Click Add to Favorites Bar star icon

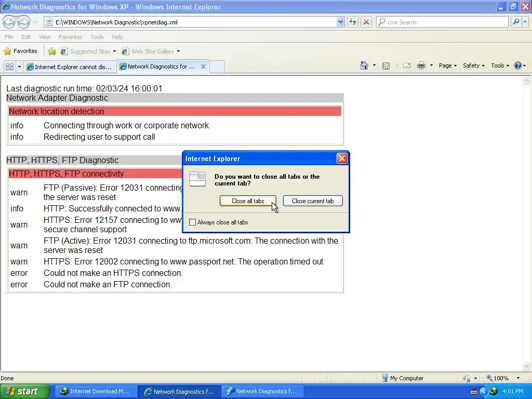[x=52, y=51]
